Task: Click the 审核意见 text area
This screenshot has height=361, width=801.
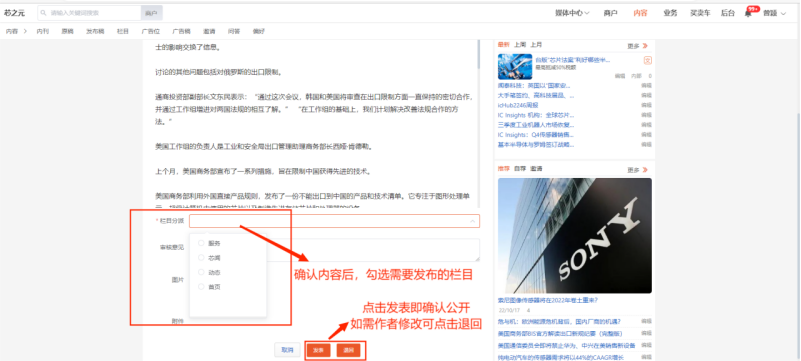Action: 335,250
